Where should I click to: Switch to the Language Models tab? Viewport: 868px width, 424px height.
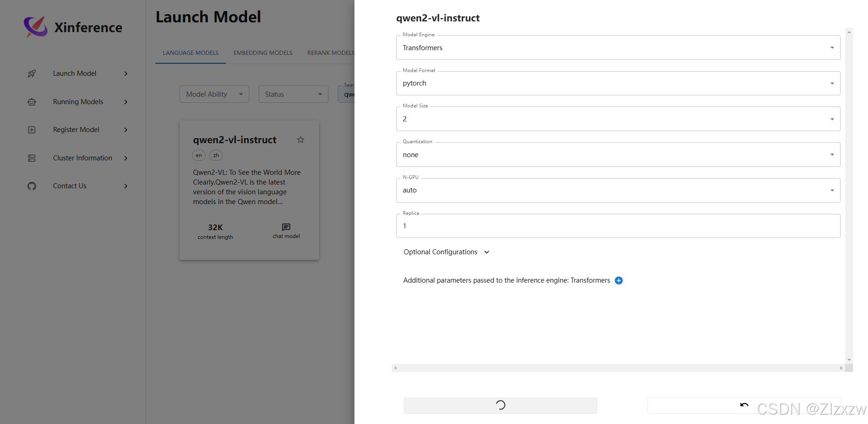[191, 53]
